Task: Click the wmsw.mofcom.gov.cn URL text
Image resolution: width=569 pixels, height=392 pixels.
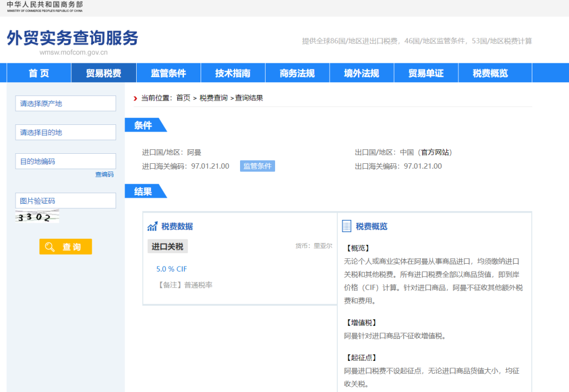Action: tap(74, 53)
